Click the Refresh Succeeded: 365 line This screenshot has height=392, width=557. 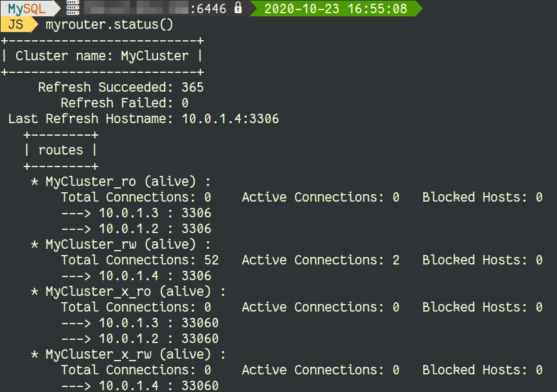click(x=121, y=87)
